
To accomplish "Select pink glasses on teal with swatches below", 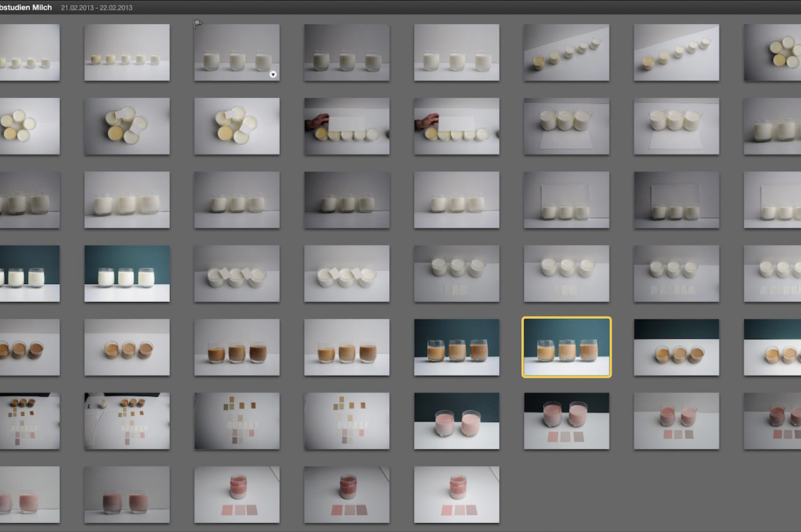I will 566,421.
